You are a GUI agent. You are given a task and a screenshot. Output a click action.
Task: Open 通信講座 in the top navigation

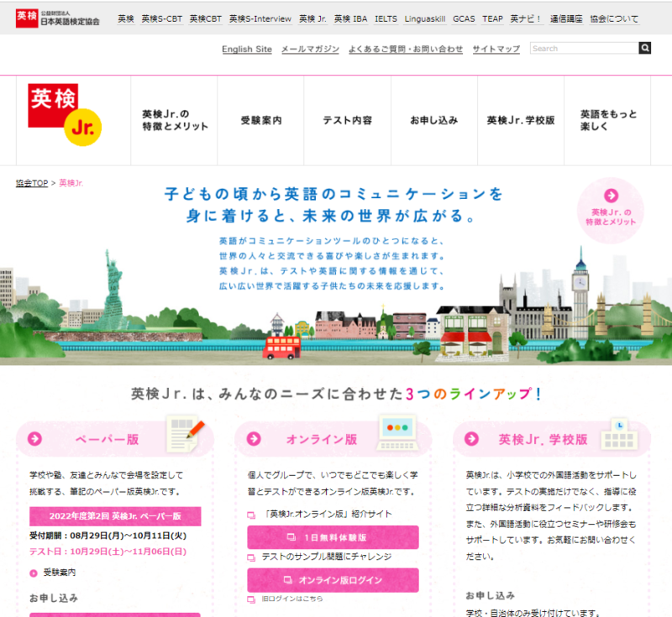tap(566, 18)
